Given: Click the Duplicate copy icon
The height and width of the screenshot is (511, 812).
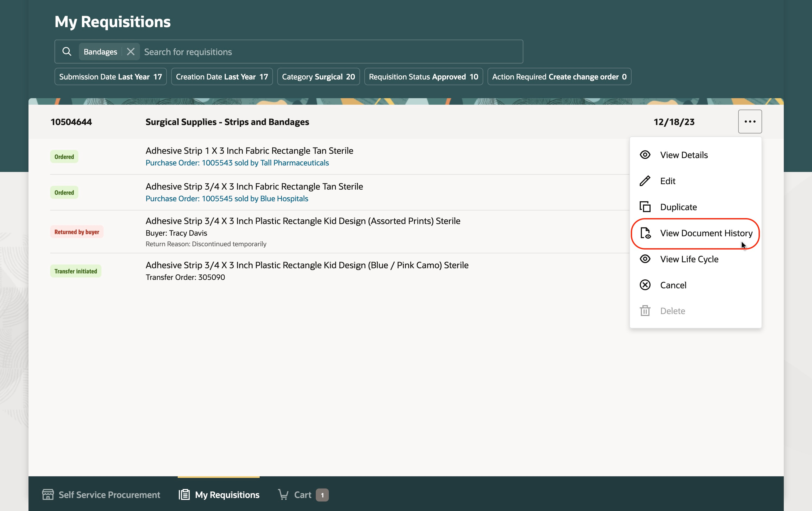Looking at the screenshot, I should pos(645,207).
